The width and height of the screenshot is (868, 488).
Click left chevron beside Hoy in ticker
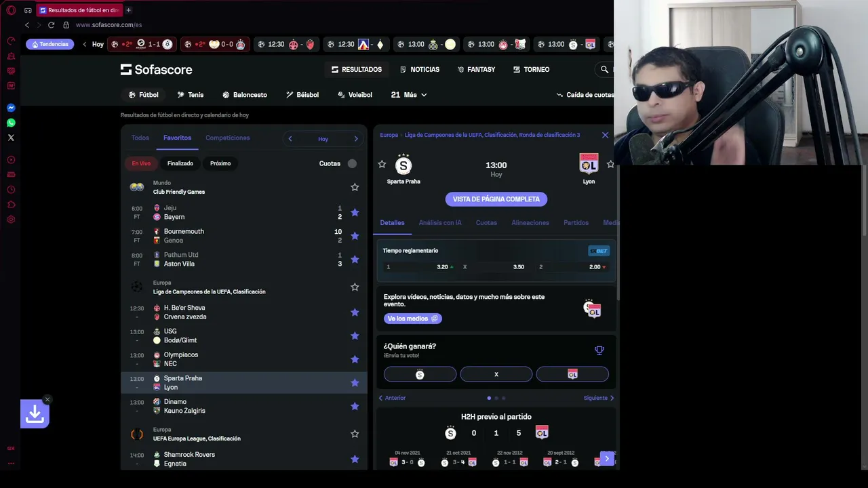pyautogui.click(x=85, y=44)
